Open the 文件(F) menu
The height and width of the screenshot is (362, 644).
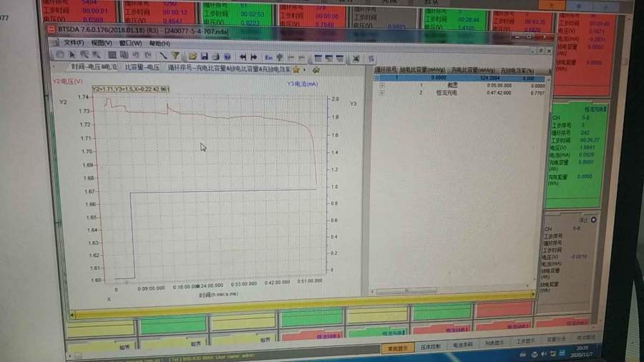[74, 43]
